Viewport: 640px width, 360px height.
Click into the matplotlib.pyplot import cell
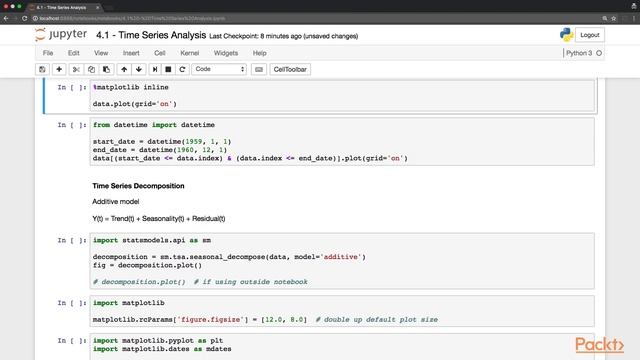pyautogui.click(x=342, y=347)
